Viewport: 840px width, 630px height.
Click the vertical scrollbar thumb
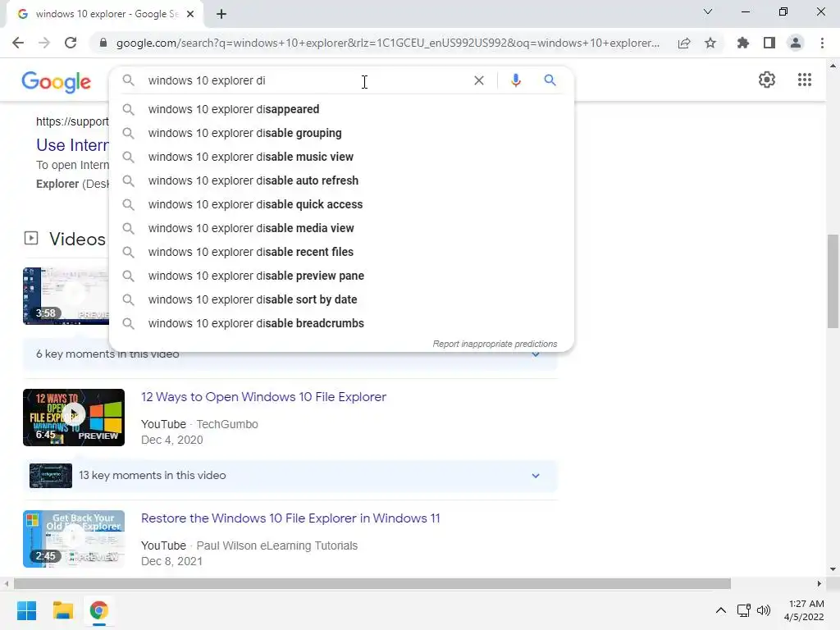[833, 281]
